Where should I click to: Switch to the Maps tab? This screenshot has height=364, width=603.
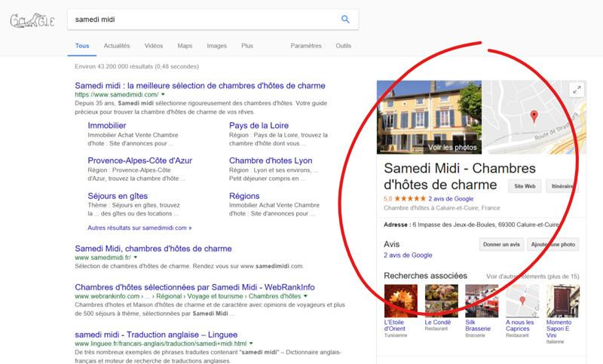(x=185, y=46)
